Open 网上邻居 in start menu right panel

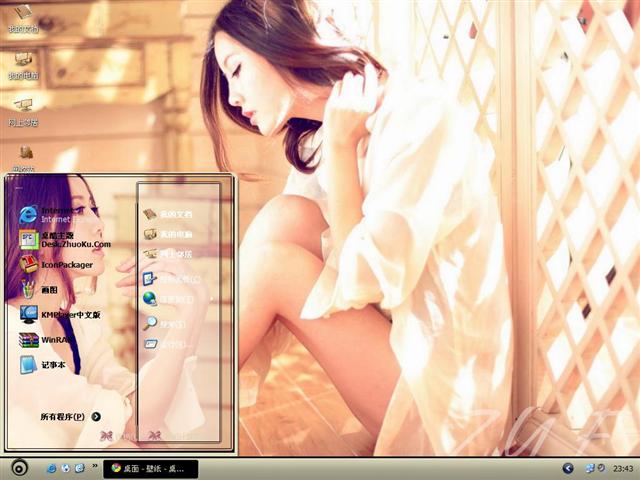pos(168,254)
